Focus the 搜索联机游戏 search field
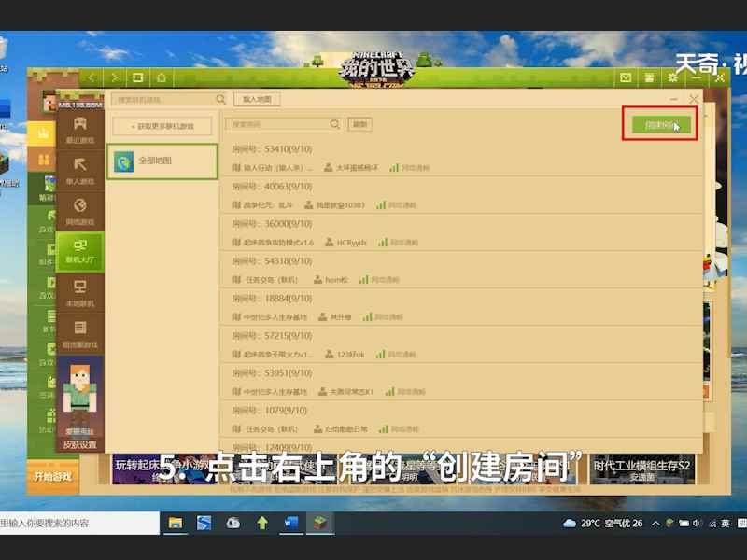The width and height of the screenshot is (747, 560). (x=162, y=99)
